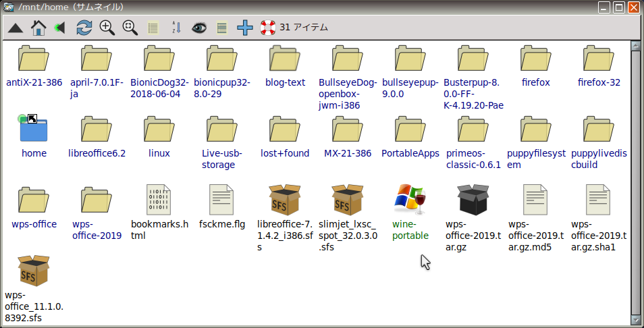Viewport: 644px width, 328px height.
Task: Jump to the home directory icon
Action: (38, 28)
